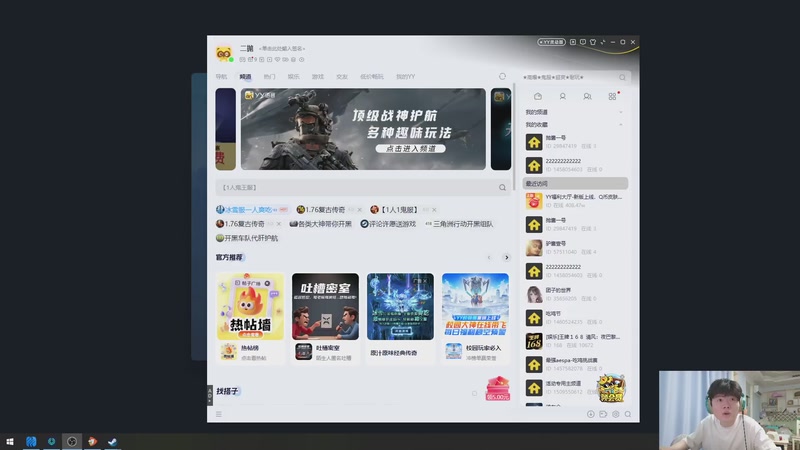Open the 最强aespa channel entry

pos(575,364)
